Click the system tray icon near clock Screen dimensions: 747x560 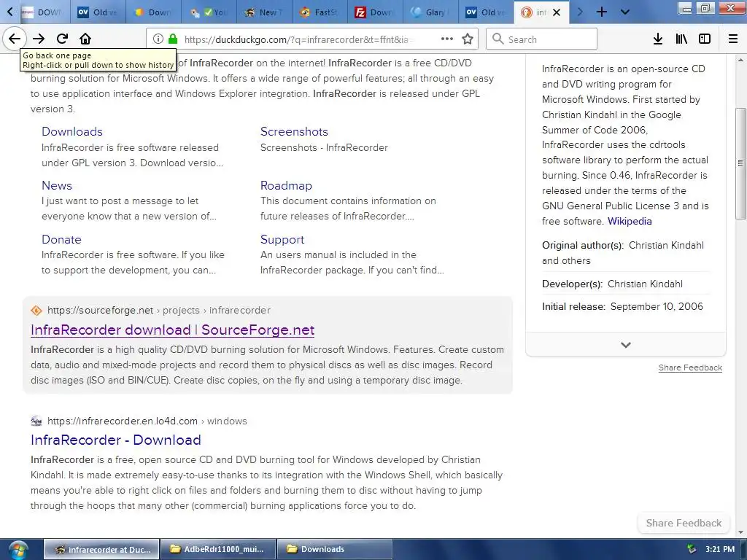(692, 550)
